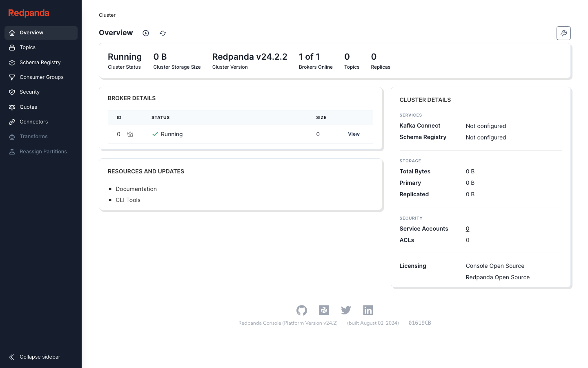Click the Quotas scale icon

tap(12, 107)
